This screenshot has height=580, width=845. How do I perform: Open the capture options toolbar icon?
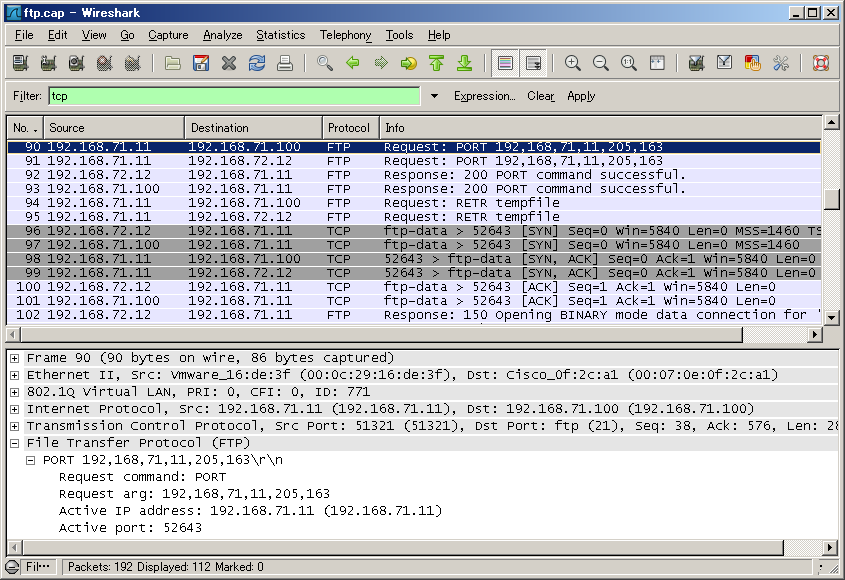coord(49,63)
